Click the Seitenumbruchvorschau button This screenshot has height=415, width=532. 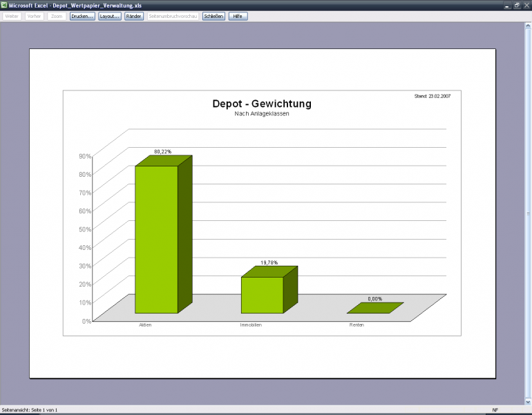(x=173, y=17)
